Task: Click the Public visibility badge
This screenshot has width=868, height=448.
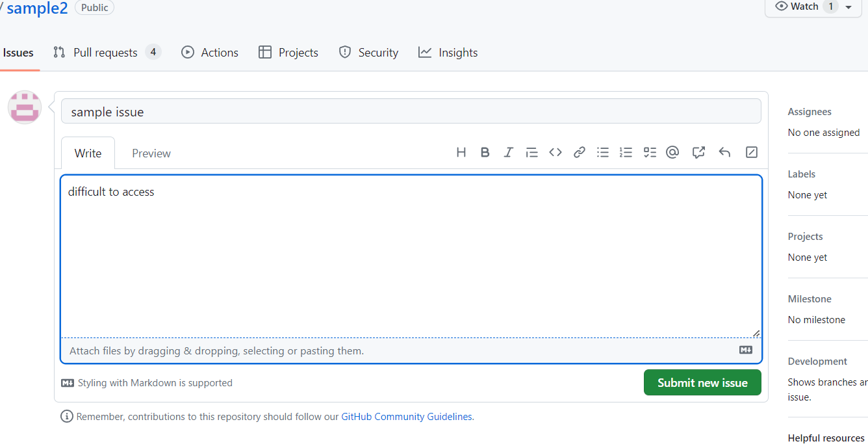Action: pos(95,8)
